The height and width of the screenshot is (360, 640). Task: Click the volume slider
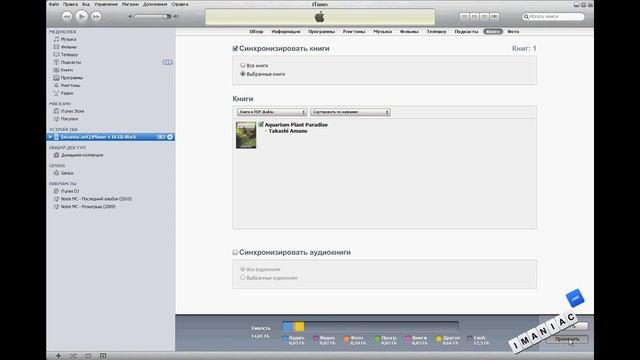click(x=153, y=16)
